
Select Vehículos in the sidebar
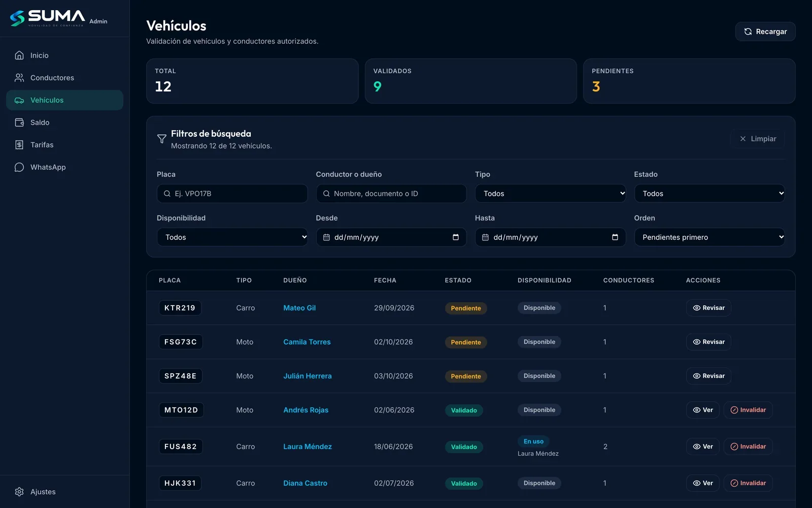coord(64,100)
